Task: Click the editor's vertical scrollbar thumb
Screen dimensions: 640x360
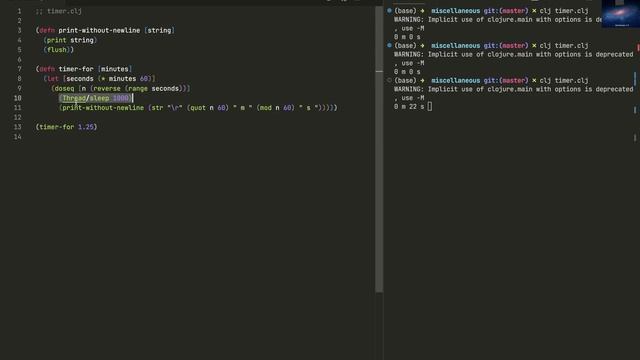Action: tap(379, 149)
